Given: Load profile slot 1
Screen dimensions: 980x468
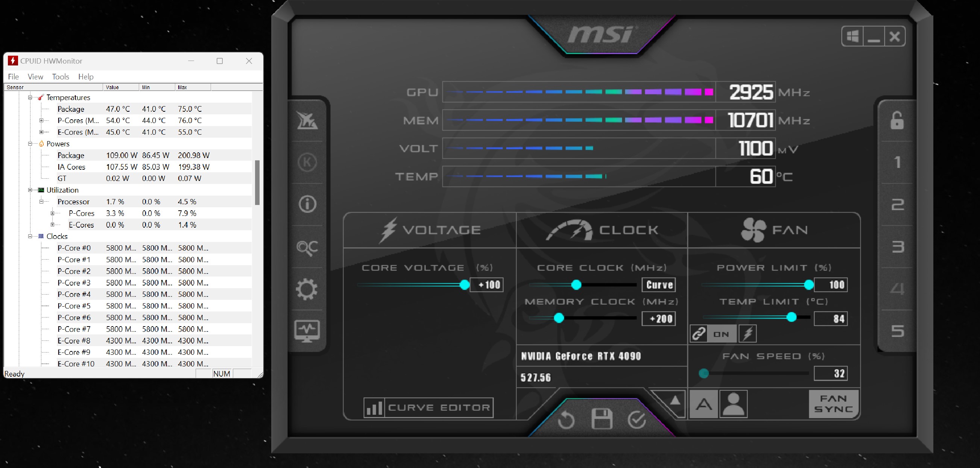Looking at the screenshot, I should pyautogui.click(x=898, y=163).
